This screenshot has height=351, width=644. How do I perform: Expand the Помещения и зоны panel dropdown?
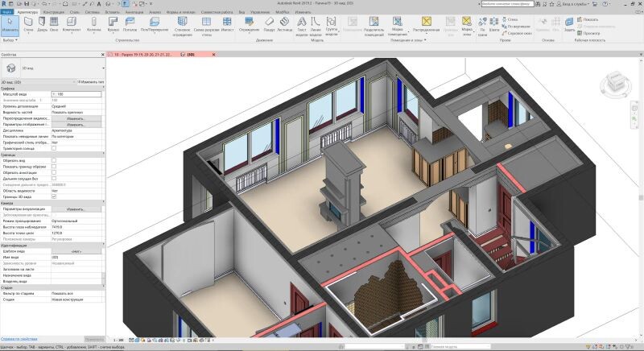pos(425,39)
